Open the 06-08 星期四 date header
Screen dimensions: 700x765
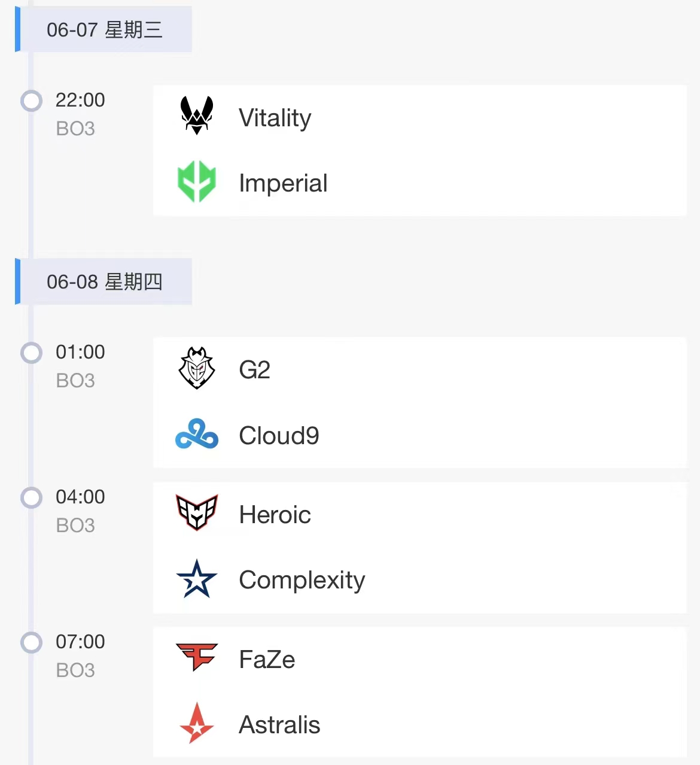pos(104,281)
